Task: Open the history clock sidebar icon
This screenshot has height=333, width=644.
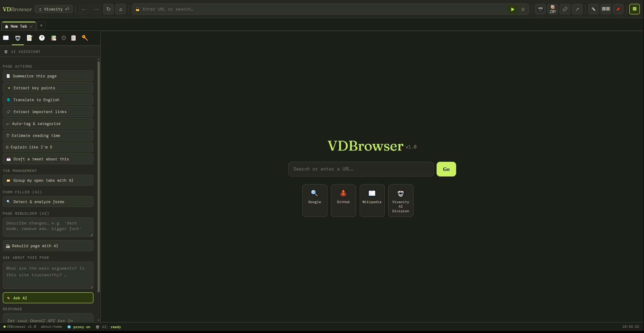Action: [42, 38]
